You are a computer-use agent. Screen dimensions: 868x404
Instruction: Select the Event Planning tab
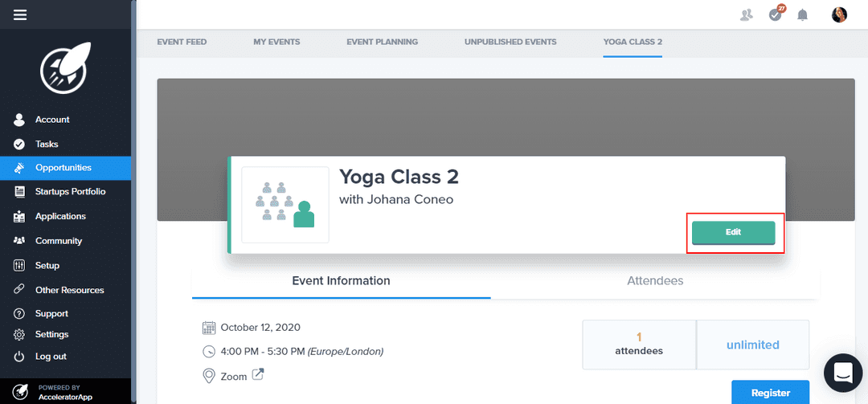pos(382,42)
